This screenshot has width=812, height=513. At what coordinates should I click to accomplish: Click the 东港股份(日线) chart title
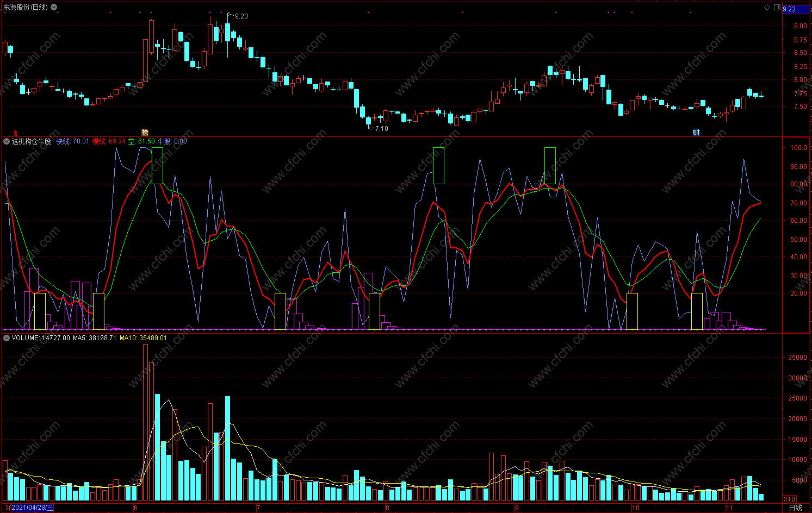[26, 7]
